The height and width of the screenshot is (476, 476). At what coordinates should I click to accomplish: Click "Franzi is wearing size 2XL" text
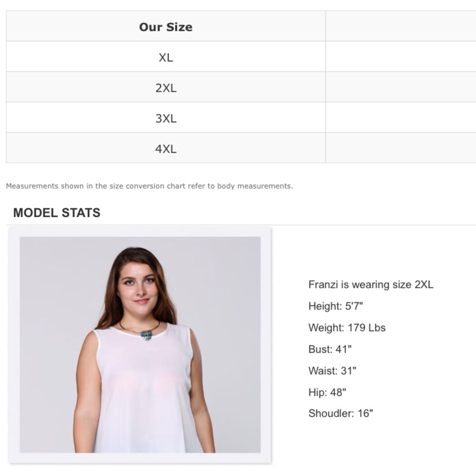(371, 285)
